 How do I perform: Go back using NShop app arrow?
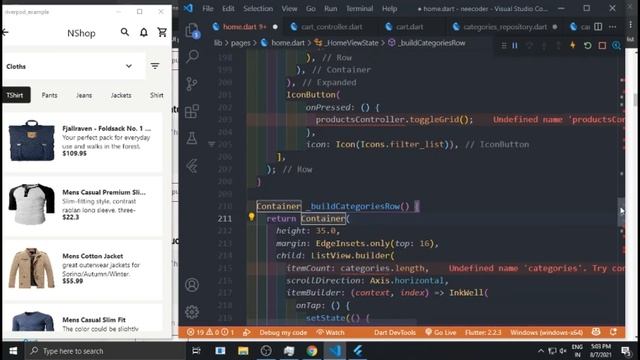point(5,32)
